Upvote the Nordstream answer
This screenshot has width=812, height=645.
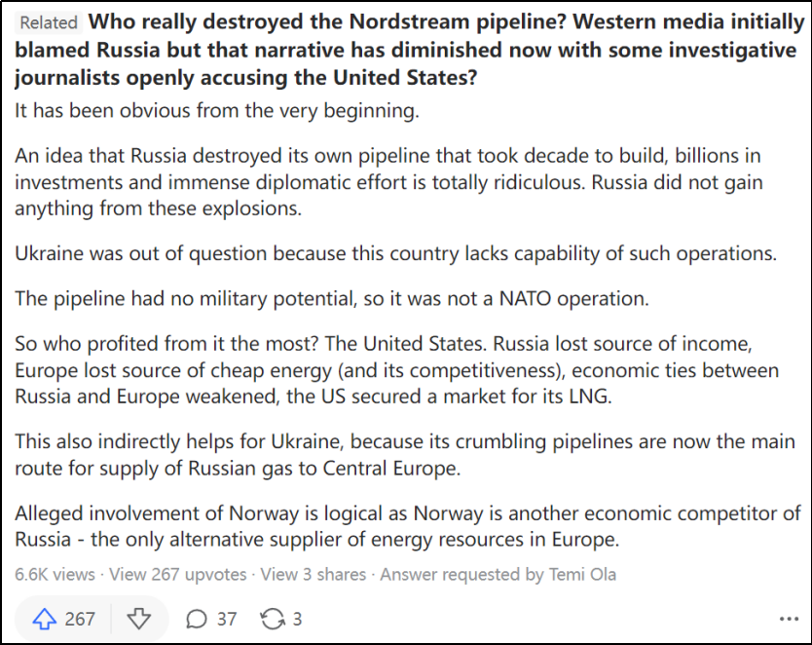pyautogui.click(x=46, y=619)
